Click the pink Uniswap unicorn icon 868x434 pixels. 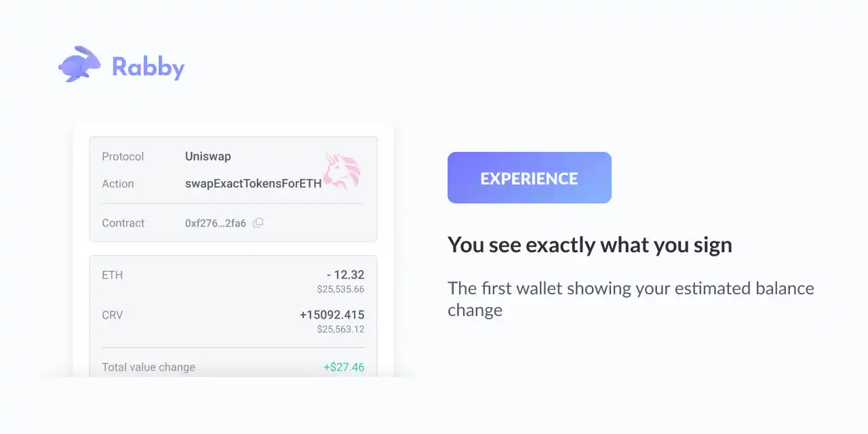pyautogui.click(x=341, y=171)
